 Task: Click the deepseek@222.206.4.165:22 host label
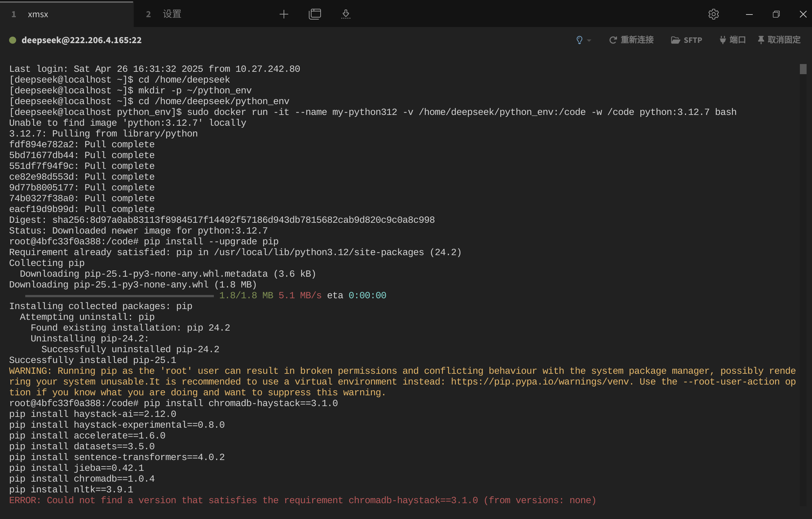[x=82, y=40]
